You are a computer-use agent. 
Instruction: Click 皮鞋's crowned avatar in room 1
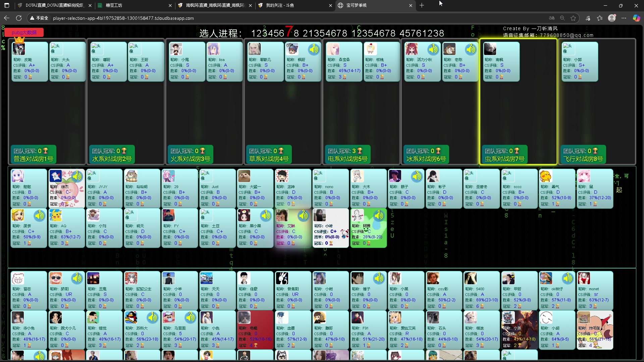[x=19, y=49]
